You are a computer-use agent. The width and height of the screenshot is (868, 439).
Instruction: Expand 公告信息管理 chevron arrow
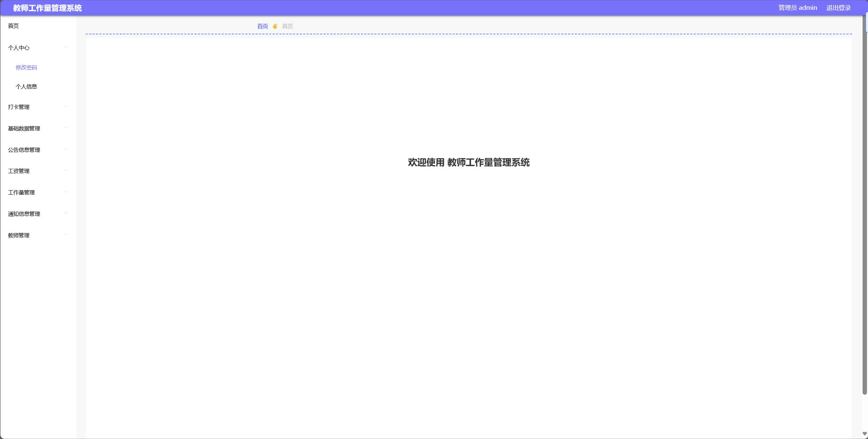(x=66, y=149)
